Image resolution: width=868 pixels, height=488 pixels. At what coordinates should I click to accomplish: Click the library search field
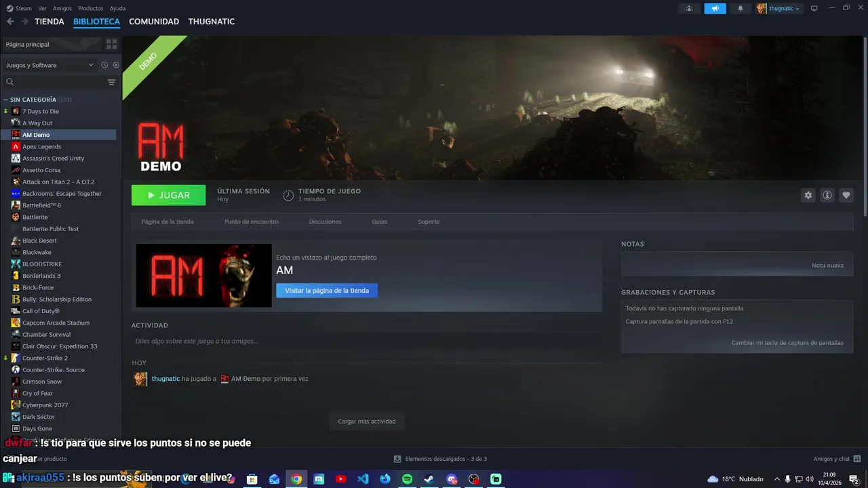pyautogui.click(x=54, y=82)
